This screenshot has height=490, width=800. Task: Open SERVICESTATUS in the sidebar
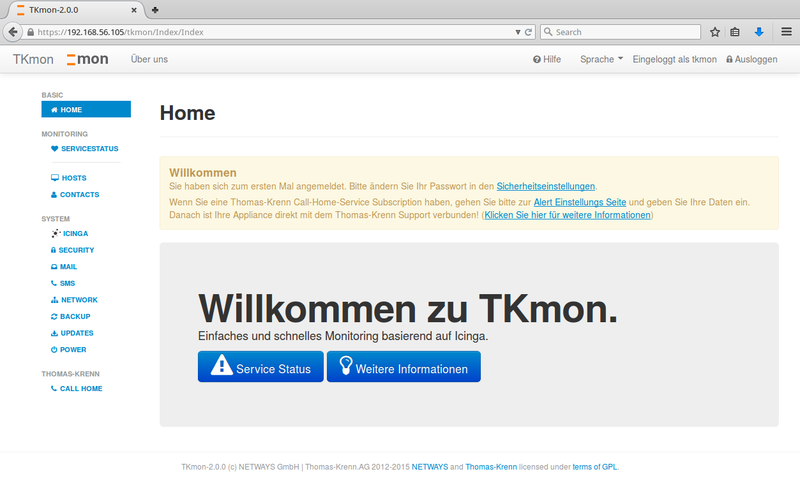(x=85, y=149)
